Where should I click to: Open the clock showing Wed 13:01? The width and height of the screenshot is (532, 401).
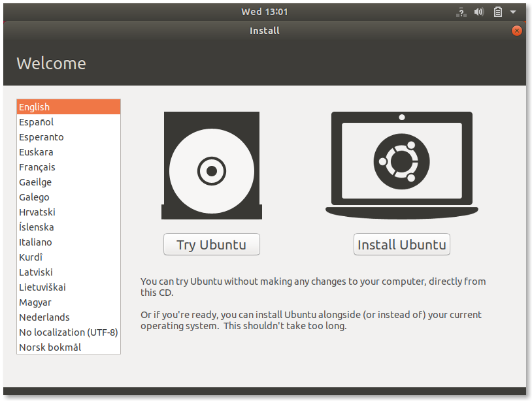pyautogui.click(x=264, y=12)
